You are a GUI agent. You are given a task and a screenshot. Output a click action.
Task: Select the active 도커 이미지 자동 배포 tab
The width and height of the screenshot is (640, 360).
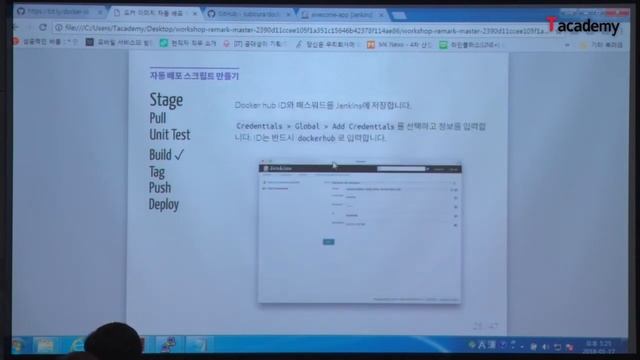(156, 13)
